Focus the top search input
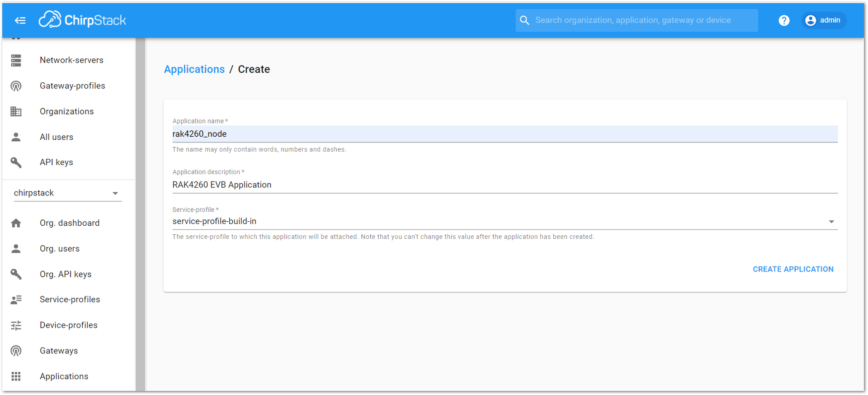Image resolution: width=868 pixels, height=395 pixels. click(x=637, y=20)
